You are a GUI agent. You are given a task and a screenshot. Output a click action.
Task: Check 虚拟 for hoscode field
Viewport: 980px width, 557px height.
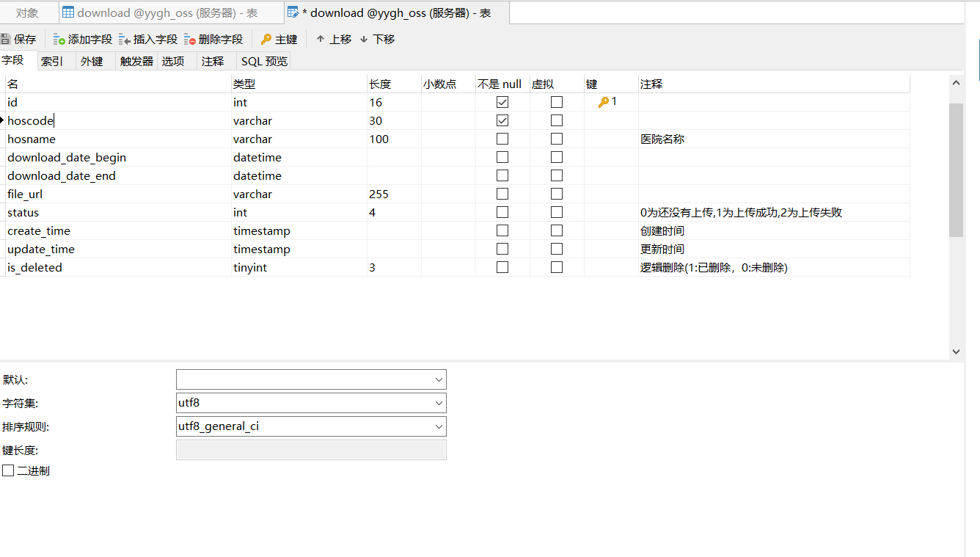[x=557, y=120]
